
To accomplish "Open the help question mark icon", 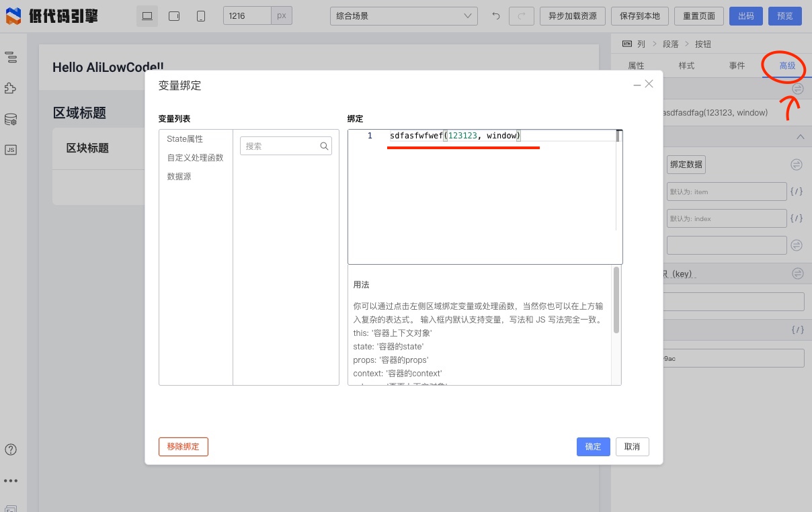I will point(11,450).
